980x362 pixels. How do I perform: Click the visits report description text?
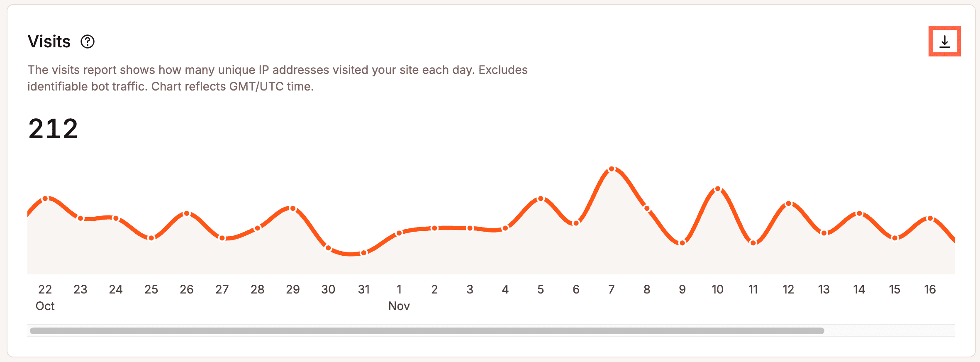(x=277, y=78)
